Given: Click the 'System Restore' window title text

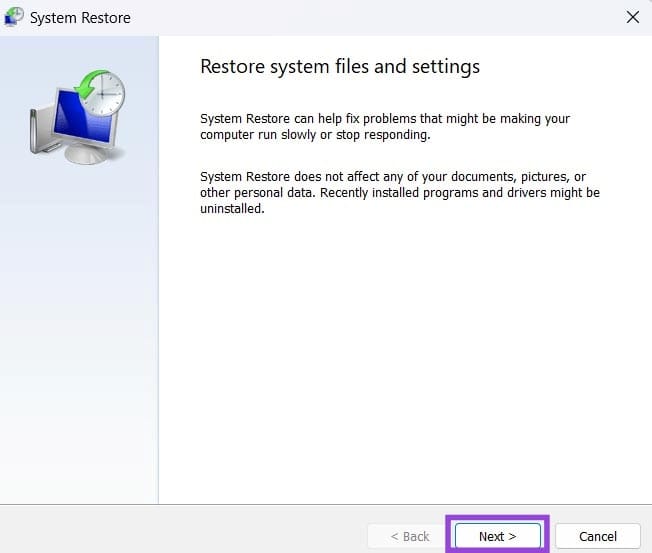Looking at the screenshot, I should pos(80,18).
